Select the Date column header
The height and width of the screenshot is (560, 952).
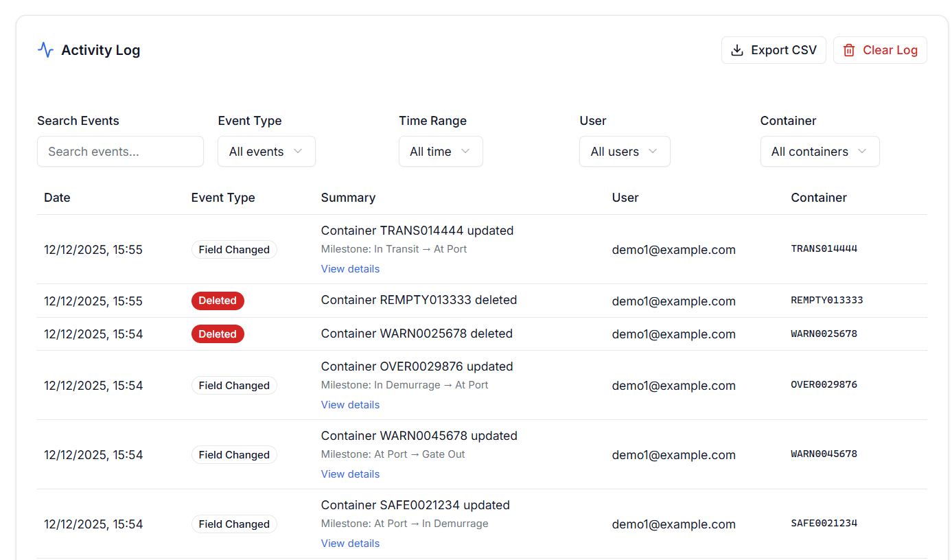(57, 198)
